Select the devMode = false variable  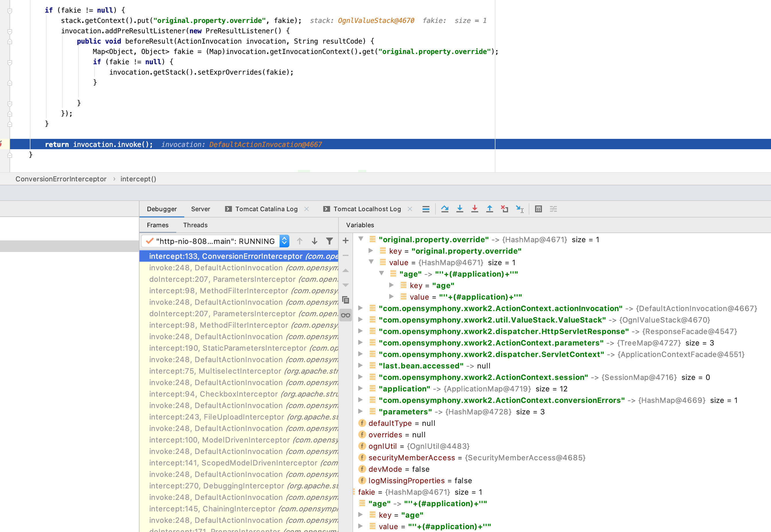click(394, 469)
